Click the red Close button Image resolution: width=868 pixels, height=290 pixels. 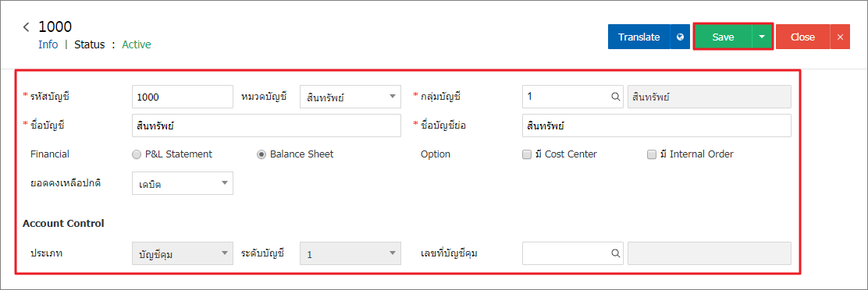802,37
